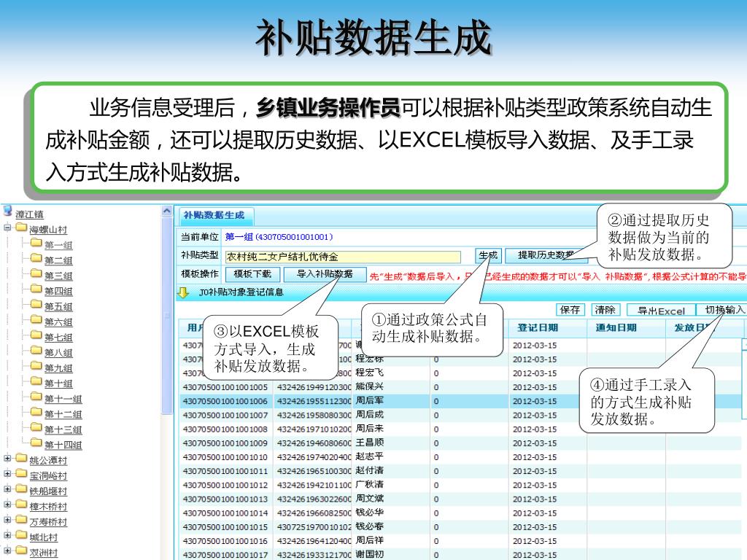The image size is (747, 560).
Task: Select the 海螺山村 tree link
Action: (48, 230)
